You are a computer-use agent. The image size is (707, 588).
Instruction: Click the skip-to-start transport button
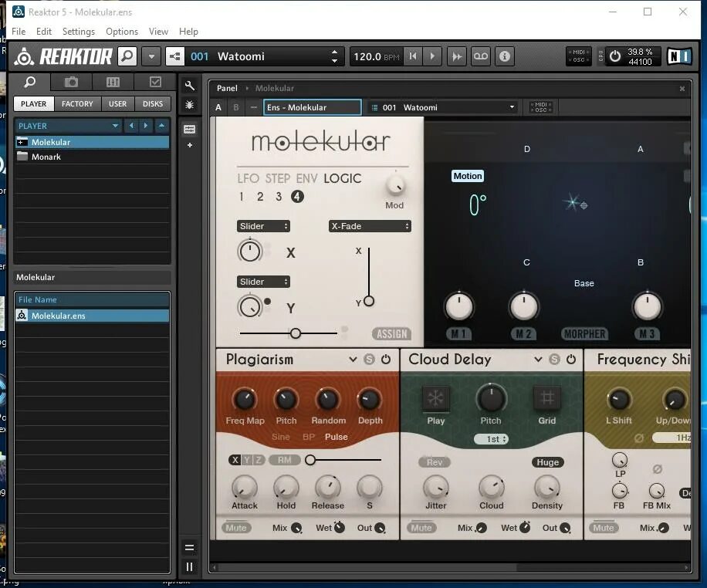pyautogui.click(x=413, y=56)
